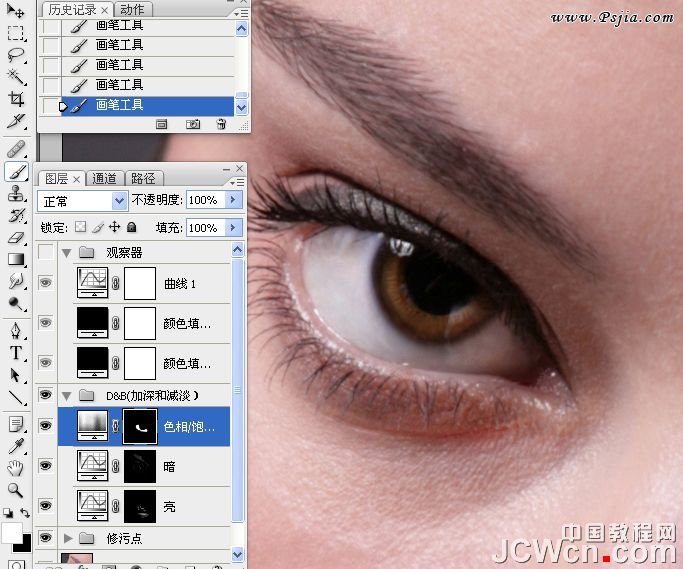
Task: Select the Lasso tool
Action: 16,55
